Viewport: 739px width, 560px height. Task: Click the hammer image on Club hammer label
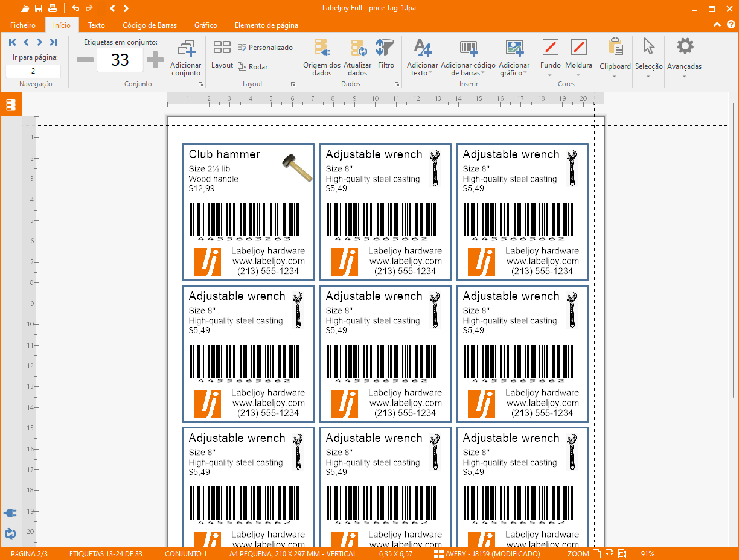(x=296, y=167)
